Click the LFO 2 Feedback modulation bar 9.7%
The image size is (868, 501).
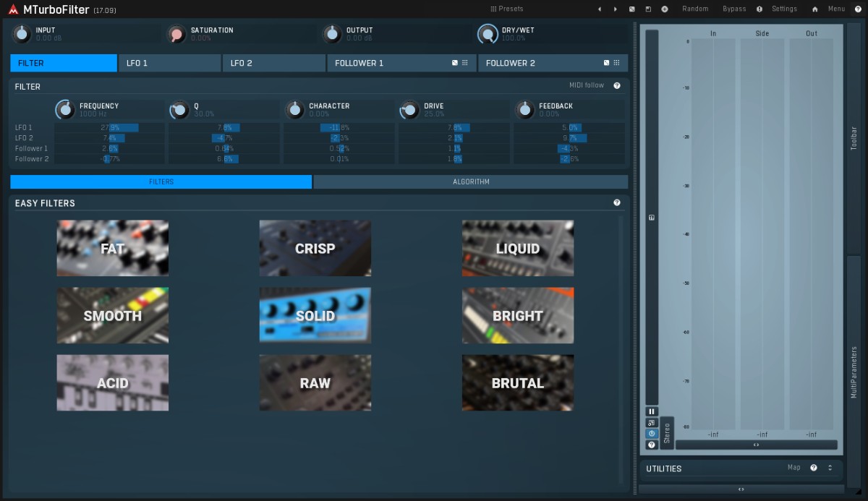tap(569, 138)
